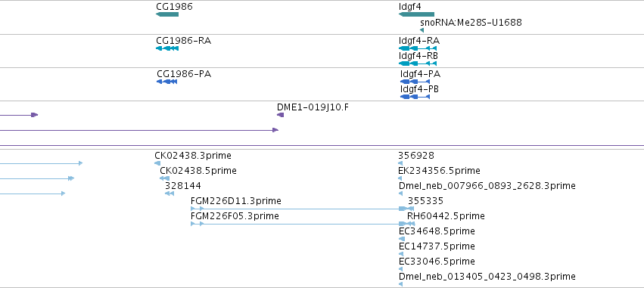Select the DME1-019J10.F purple feature
Image resolution: width=644 pixels, height=288 pixels.
[281, 115]
